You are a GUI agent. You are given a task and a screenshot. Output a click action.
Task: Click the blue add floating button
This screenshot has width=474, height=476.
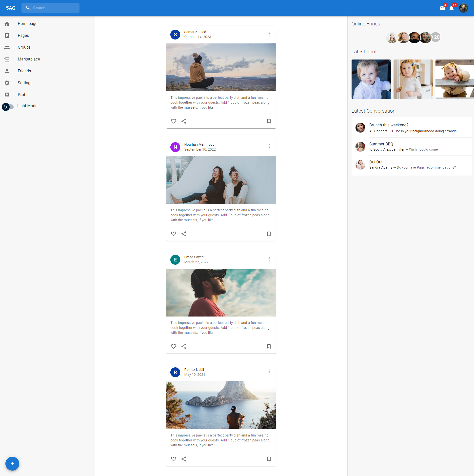pos(12,464)
